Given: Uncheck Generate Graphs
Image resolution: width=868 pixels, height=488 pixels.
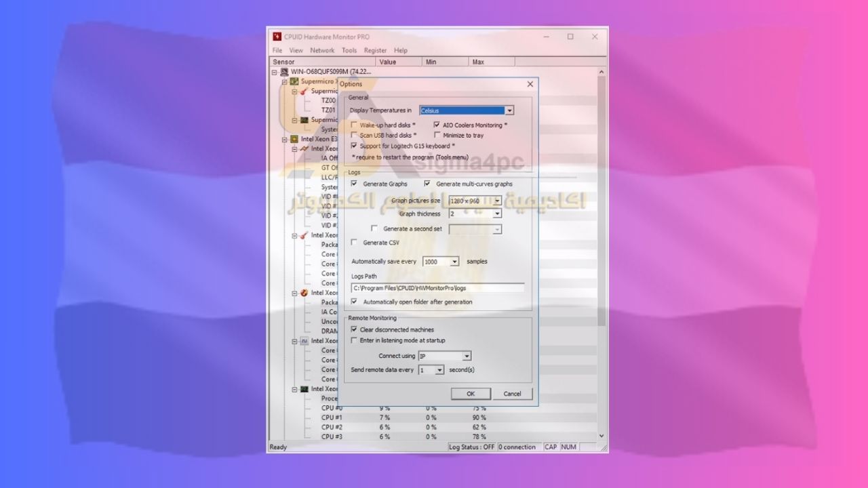Looking at the screenshot, I should 354,184.
